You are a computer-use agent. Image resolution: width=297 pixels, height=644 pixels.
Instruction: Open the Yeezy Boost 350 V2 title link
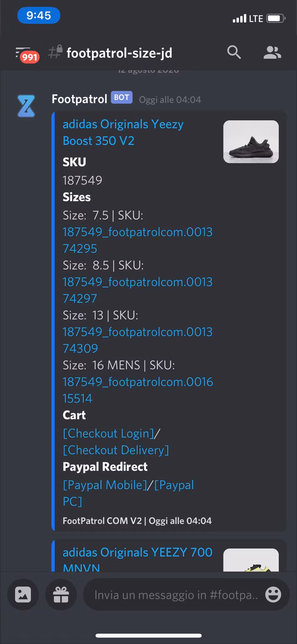(123, 132)
